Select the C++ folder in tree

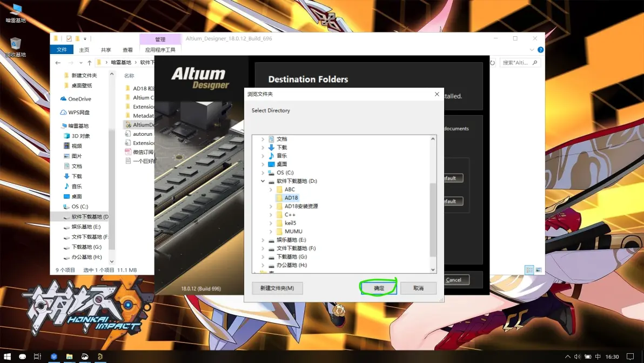(x=290, y=215)
